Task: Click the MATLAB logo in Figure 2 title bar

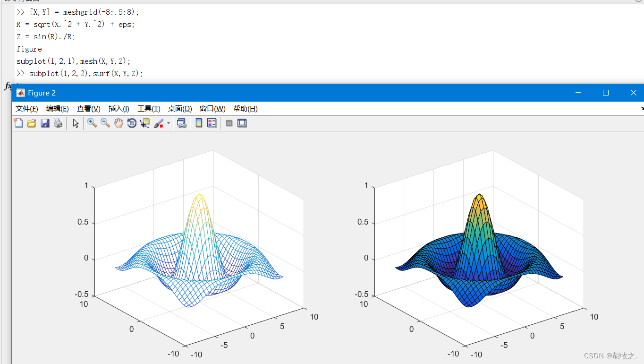Action: click(20, 93)
